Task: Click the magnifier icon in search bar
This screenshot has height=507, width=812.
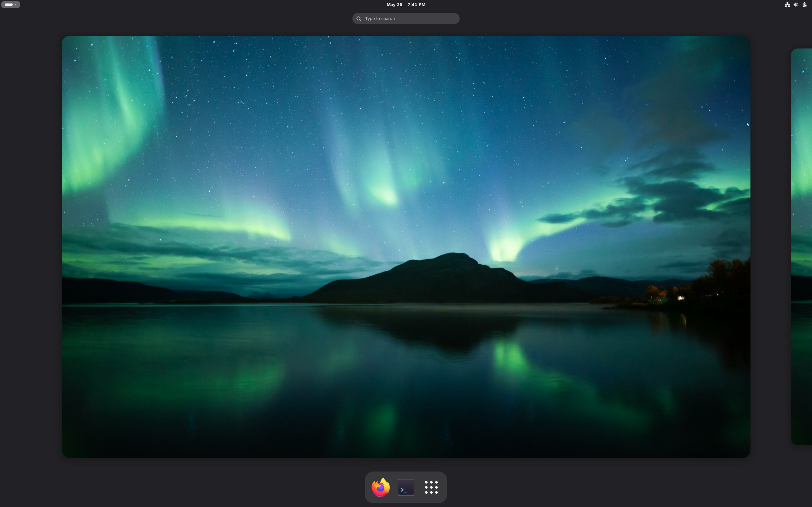Action: click(359, 19)
